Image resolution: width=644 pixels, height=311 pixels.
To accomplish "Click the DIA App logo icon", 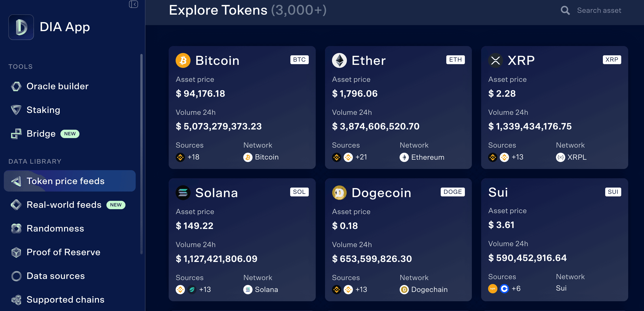I will pyautogui.click(x=21, y=27).
